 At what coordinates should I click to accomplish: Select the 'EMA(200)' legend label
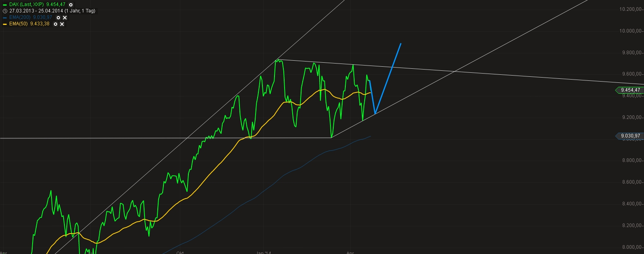[x=19, y=18]
